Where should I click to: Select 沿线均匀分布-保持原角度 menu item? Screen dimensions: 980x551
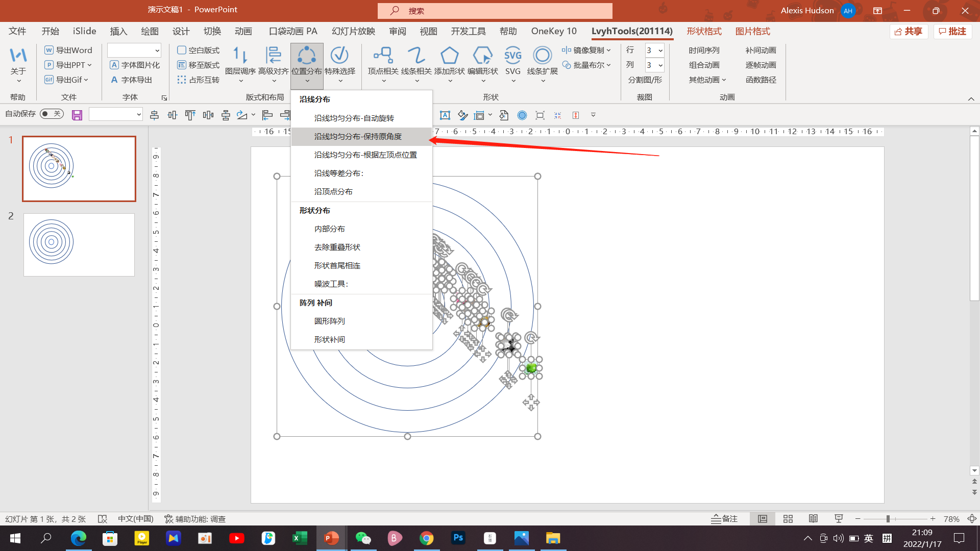pyautogui.click(x=358, y=137)
